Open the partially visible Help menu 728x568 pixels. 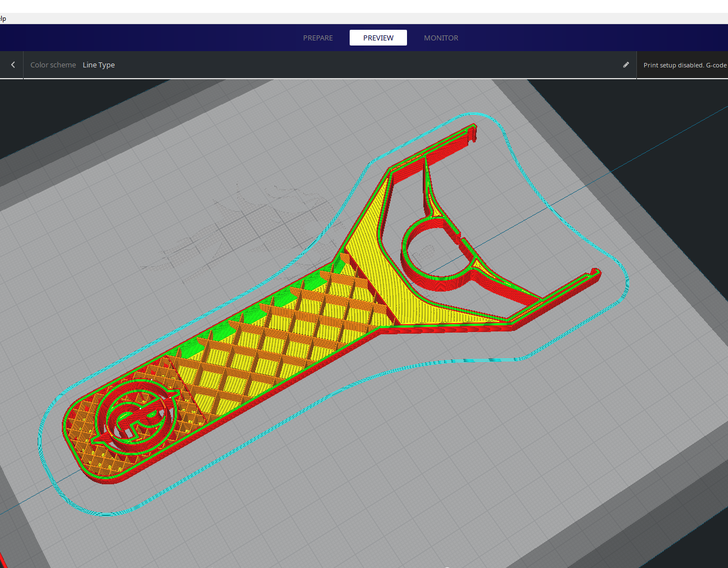point(3,19)
